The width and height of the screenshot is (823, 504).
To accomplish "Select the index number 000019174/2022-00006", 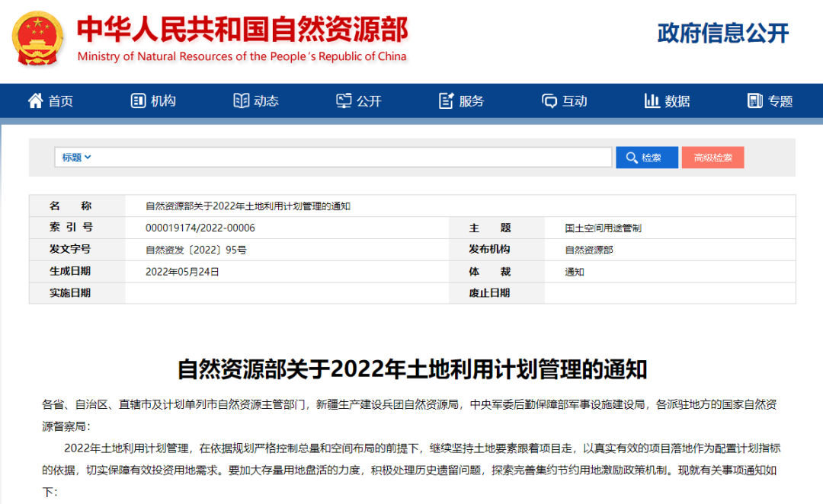I will [x=200, y=228].
